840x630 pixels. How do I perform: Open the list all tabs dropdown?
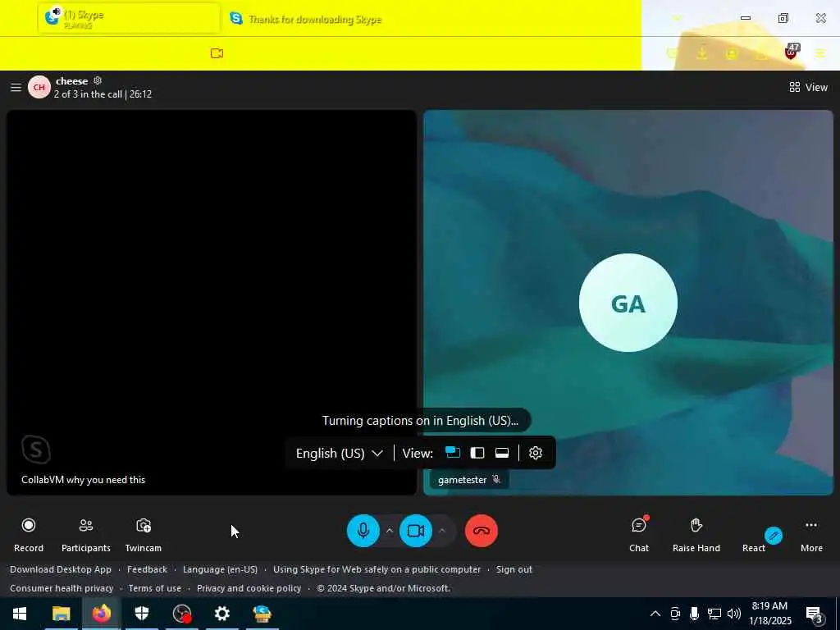[x=677, y=19]
